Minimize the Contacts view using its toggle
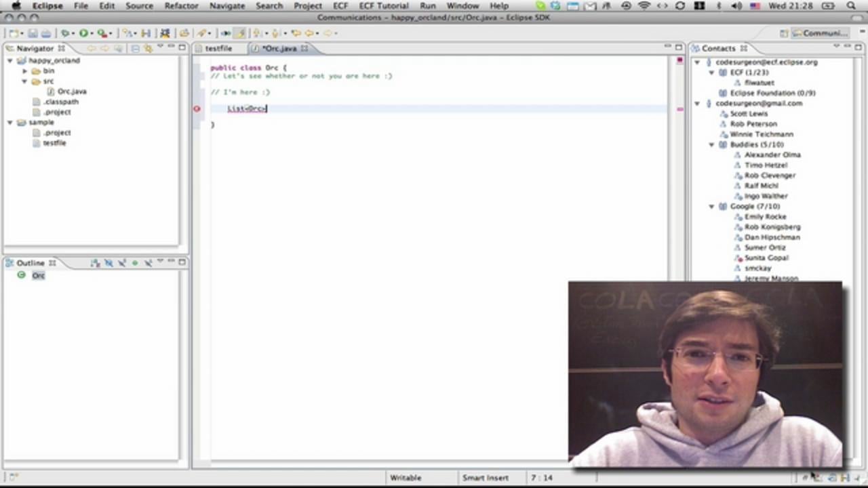868x488 pixels. 846,47
